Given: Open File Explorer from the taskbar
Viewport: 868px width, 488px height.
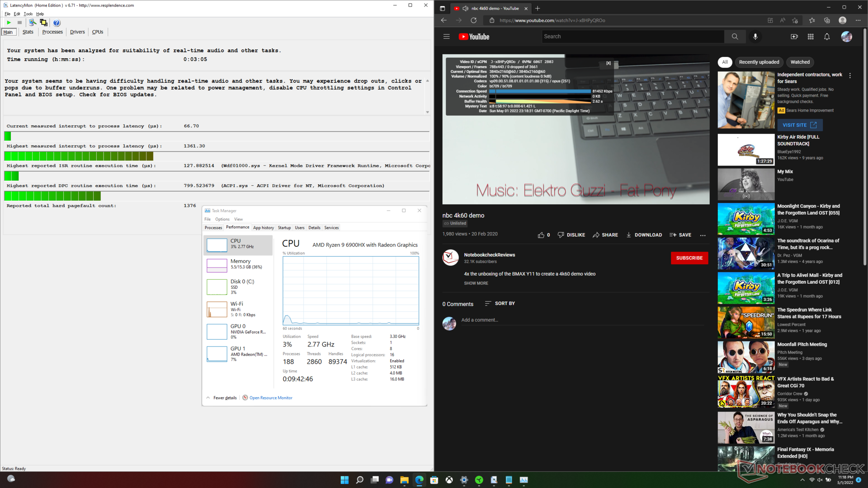Looking at the screenshot, I should tap(404, 480).
